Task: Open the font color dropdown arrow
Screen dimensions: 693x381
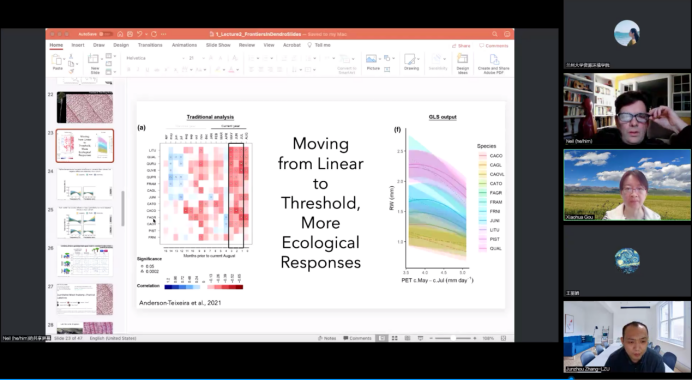Action: coord(237,70)
